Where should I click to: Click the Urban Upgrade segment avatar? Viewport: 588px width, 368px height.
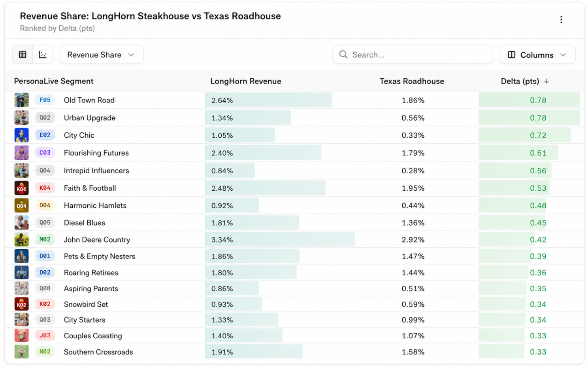21,118
